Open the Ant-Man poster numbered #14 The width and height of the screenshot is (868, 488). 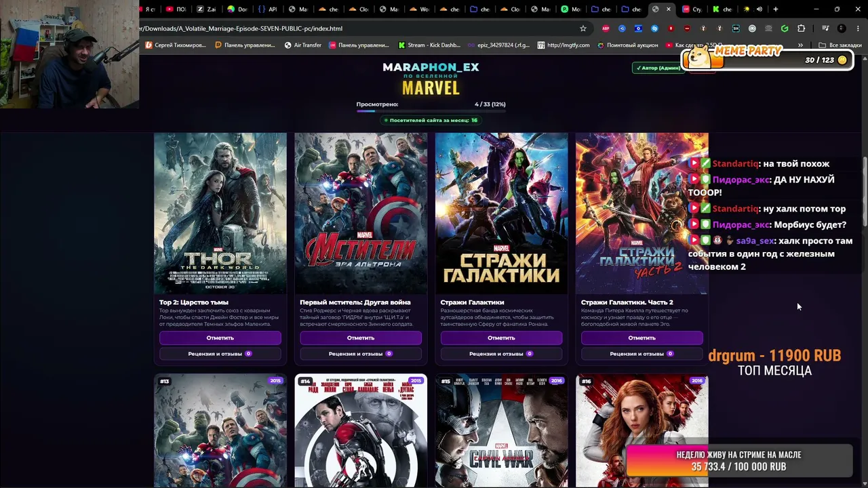361,431
